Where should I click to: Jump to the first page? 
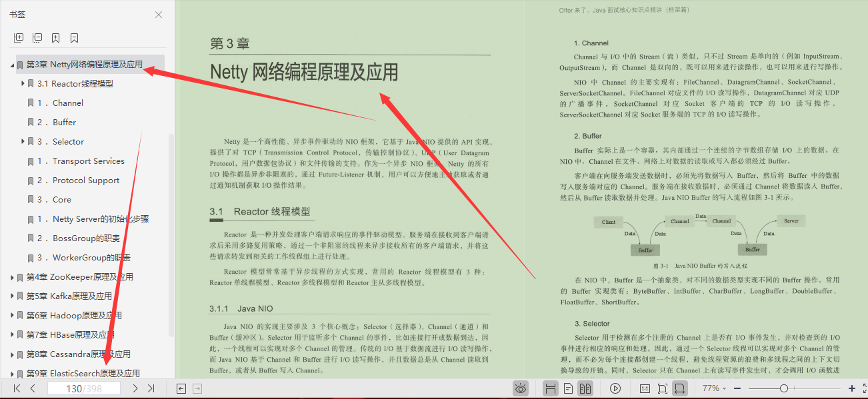coord(17,388)
